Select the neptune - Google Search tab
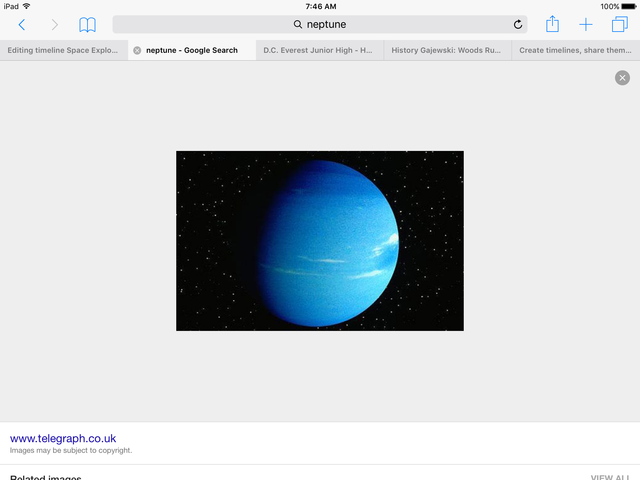Screen dimensions: 640x480 tap(192, 50)
